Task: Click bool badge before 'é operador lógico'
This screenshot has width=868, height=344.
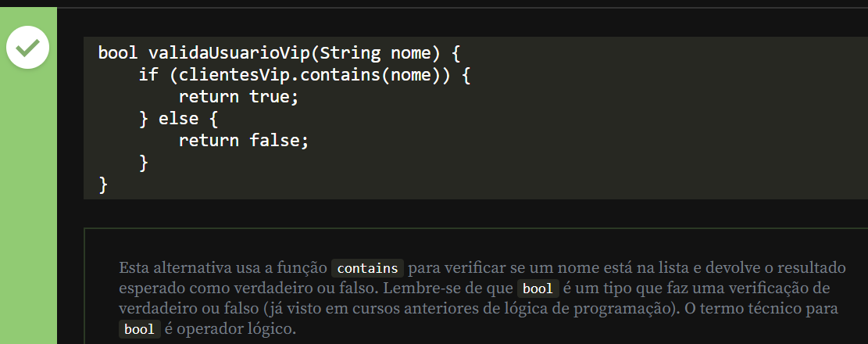Action: 140,329
